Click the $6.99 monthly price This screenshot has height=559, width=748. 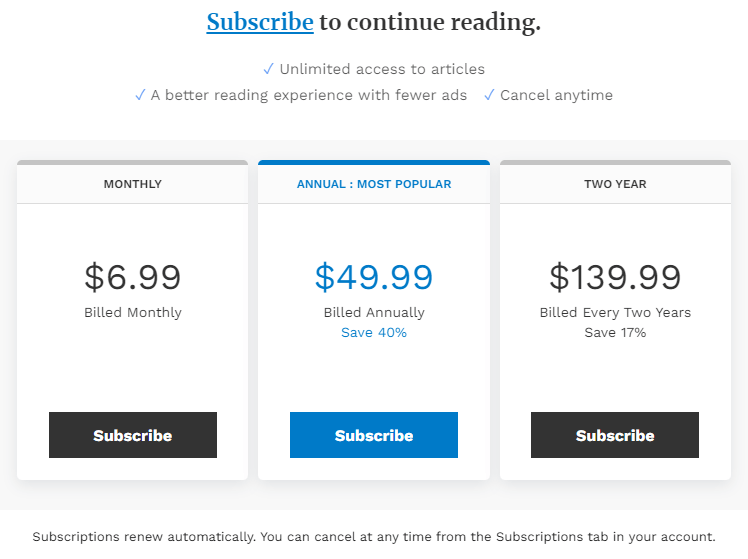coord(132,277)
